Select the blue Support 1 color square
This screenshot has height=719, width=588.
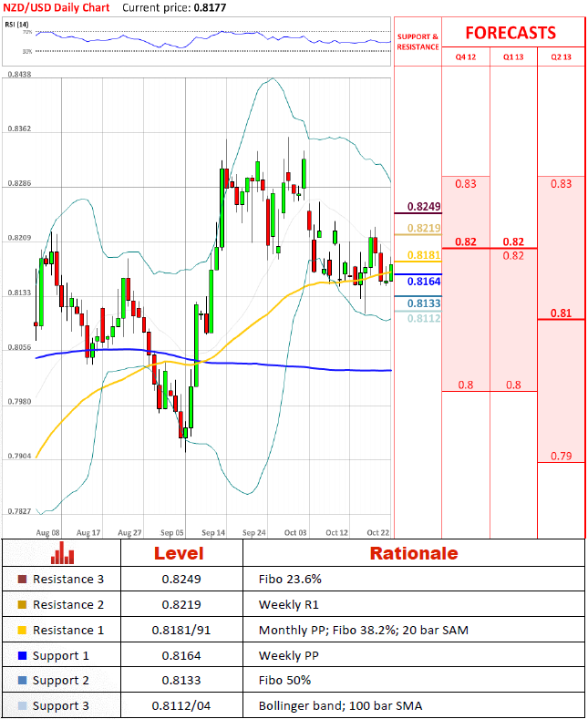[22, 656]
